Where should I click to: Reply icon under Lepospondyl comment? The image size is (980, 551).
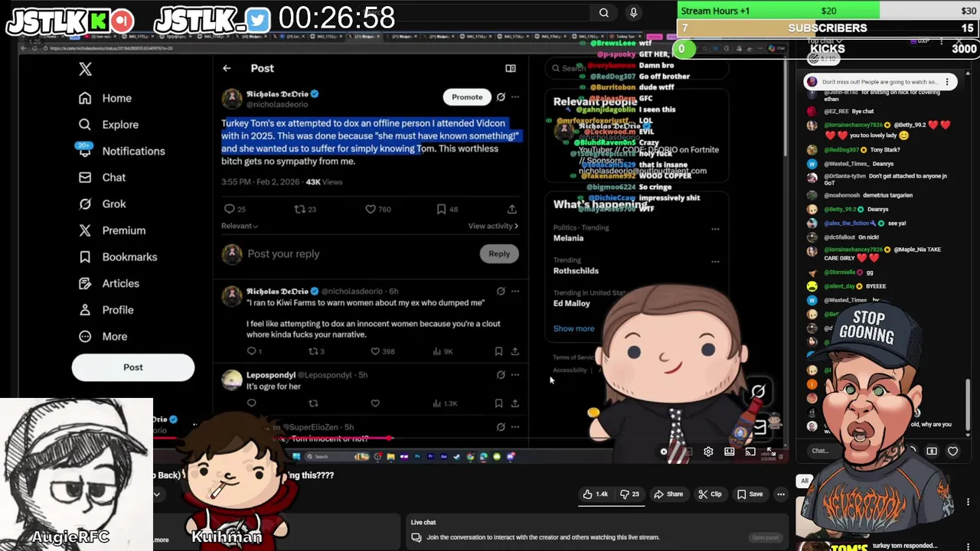click(x=251, y=403)
